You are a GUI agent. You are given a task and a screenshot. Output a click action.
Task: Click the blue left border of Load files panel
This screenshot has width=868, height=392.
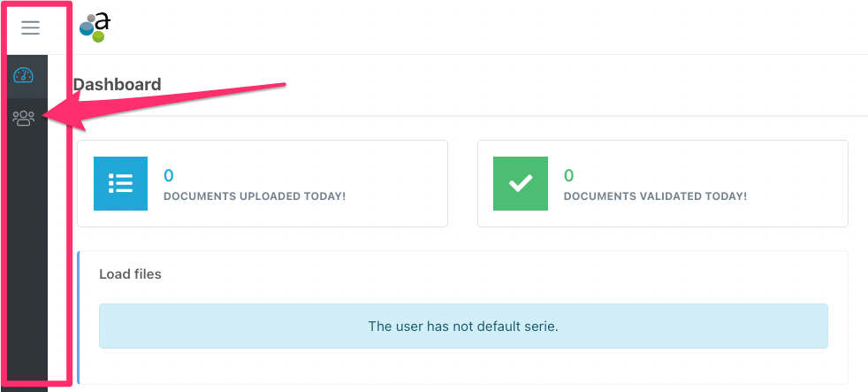(79, 317)
